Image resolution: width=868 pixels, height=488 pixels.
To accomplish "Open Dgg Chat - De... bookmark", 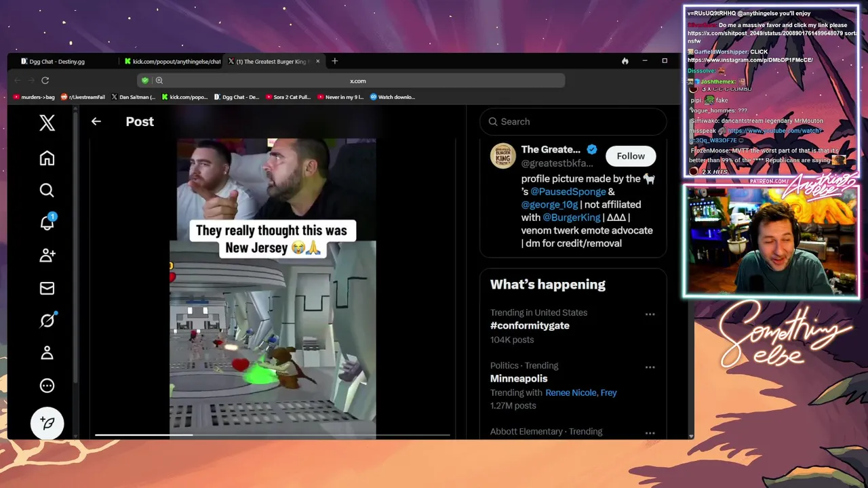I will [236, 97].
